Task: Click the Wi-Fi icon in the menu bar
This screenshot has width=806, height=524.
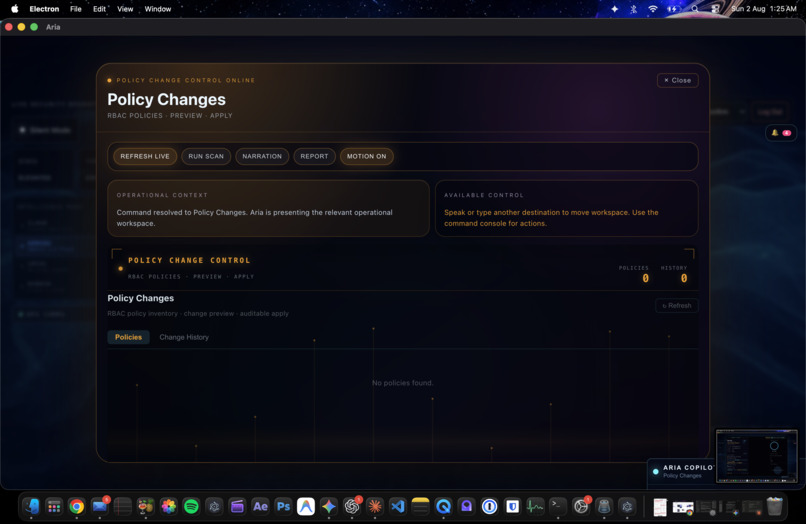Action: coord(653,9)
